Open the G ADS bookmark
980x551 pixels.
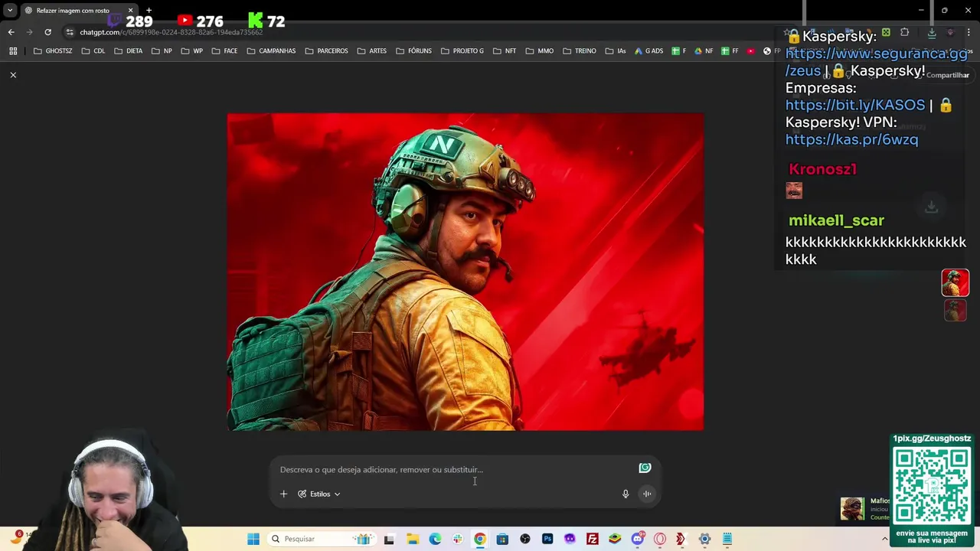tap(648, 51)
